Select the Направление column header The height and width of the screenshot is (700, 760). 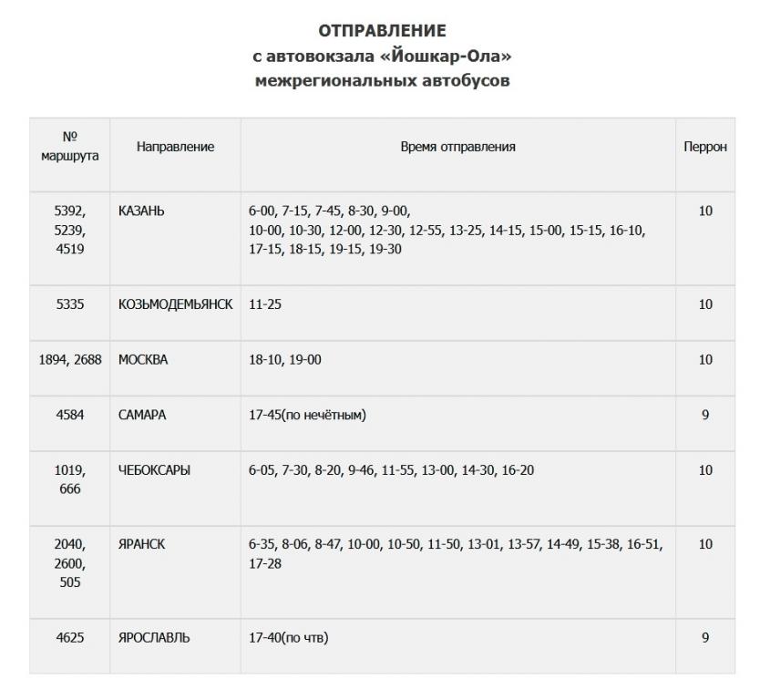point(175,146)
